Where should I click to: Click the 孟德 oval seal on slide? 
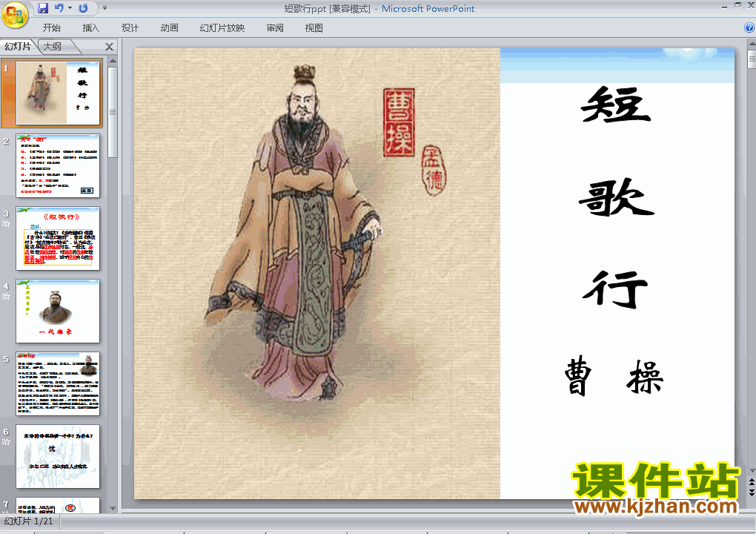pyautogui.click(x=434, y=170)
